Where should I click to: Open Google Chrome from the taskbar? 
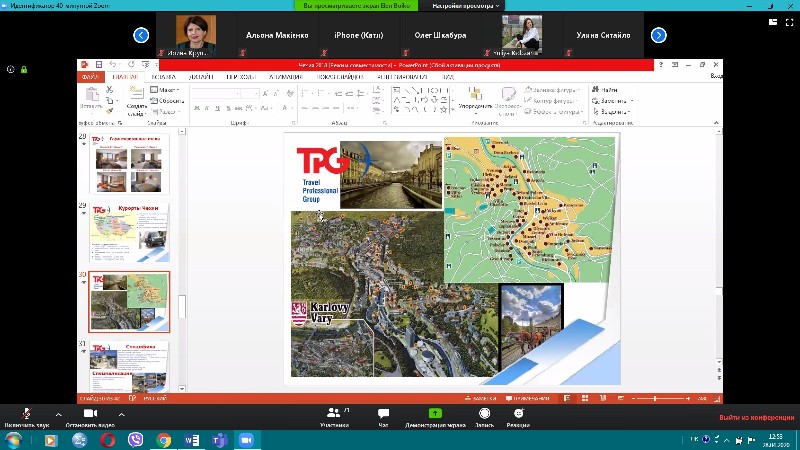tap(163, 440)
